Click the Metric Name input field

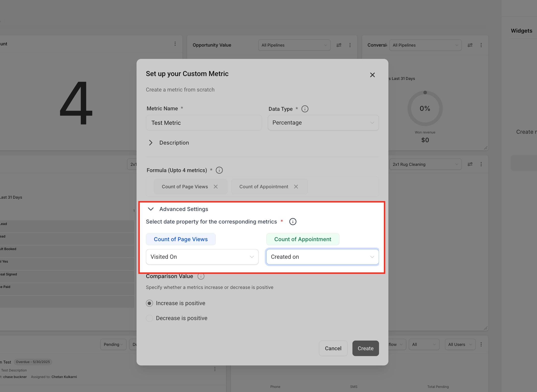[204, 123]
